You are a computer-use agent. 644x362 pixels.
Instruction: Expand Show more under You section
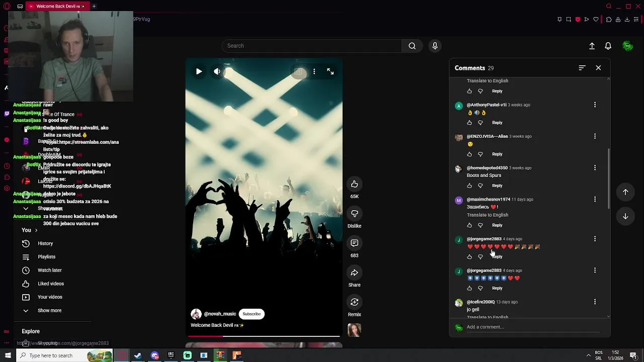[49, 310]
